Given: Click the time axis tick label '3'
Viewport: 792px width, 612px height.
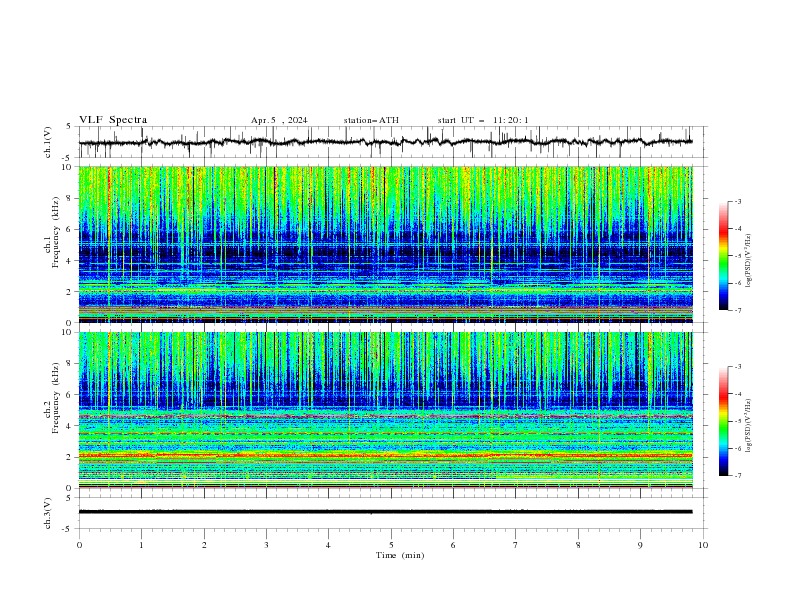Looking at the screenshot, I should (x=266, y=545).
